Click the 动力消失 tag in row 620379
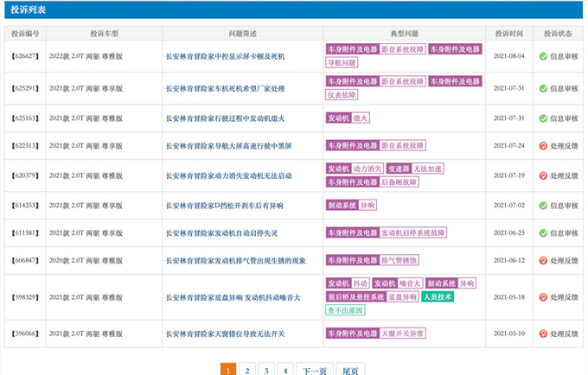Viewport: 588px width, 375px height. click(x=367, y=168)
